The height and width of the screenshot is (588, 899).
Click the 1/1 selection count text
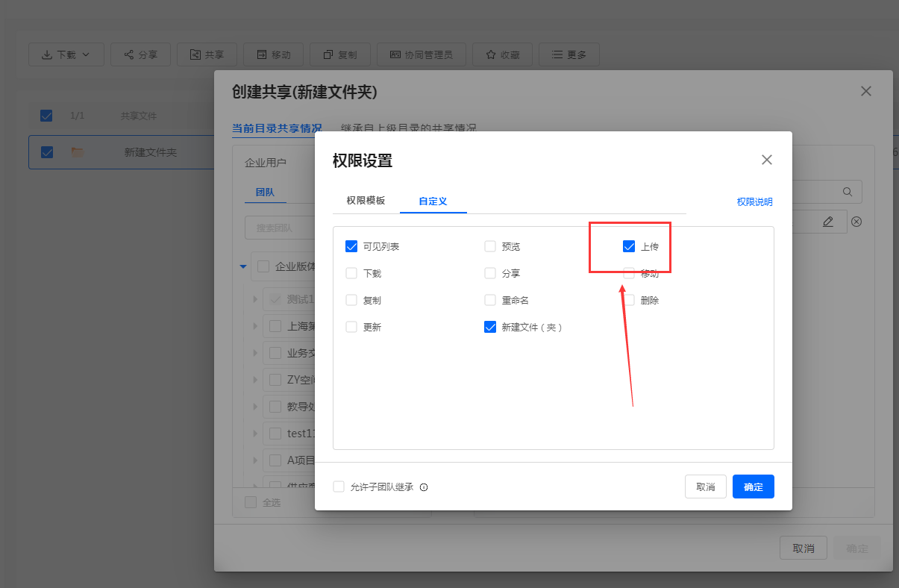coord(77,116)
